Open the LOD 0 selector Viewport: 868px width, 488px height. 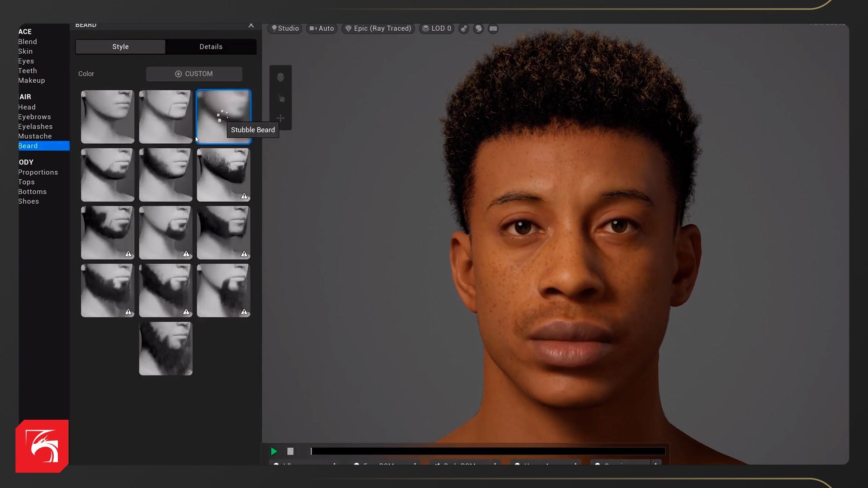point(437,28)
